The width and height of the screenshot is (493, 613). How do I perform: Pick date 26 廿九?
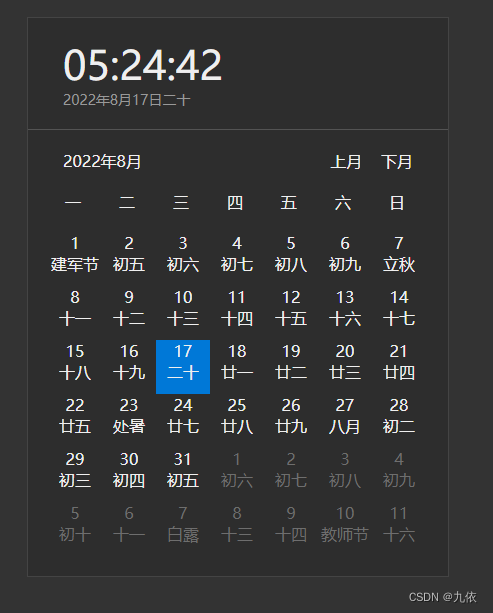[290, 416]
